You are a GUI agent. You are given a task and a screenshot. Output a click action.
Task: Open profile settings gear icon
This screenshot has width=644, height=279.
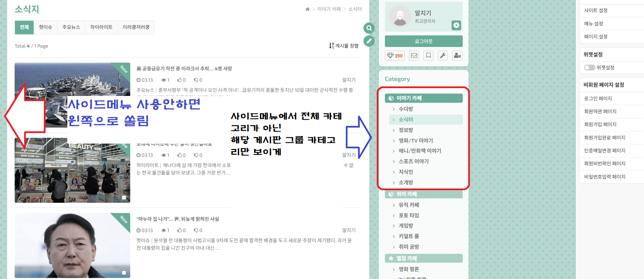[x=456, y=25]
